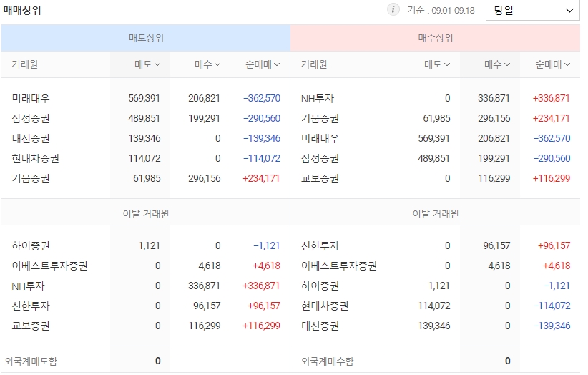This screenshot has width=588, height=375.
Task: Click 키움증권 in the 매도상위 list
Action: click(x=31, y=178)
